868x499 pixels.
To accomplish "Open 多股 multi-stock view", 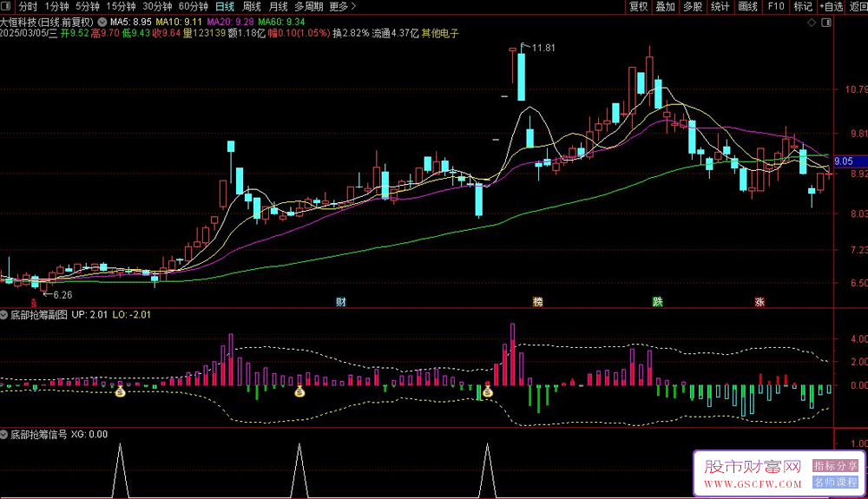I will point(693,7).
